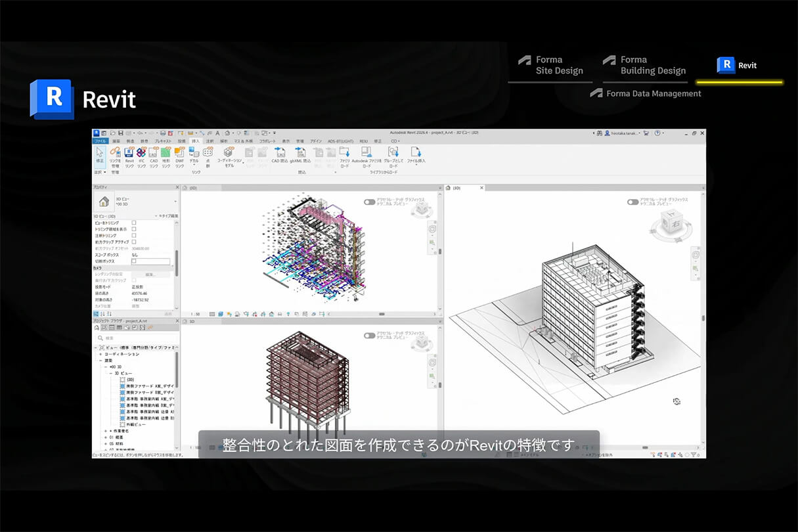The width and height of the screenshot is (798, 532).
Task: Toggle アクセラレーテッド グラフィックス switch in top-left view
Action: 370,202
